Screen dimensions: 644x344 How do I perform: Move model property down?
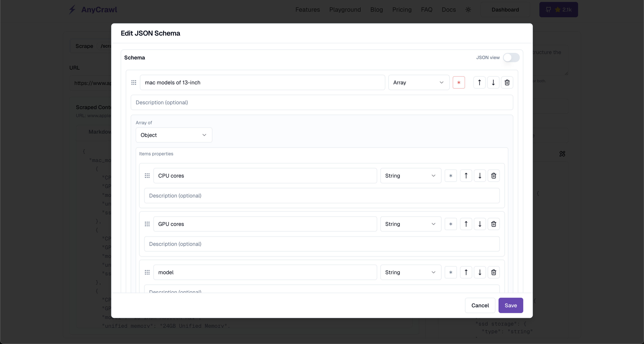(x=480, y=272)
